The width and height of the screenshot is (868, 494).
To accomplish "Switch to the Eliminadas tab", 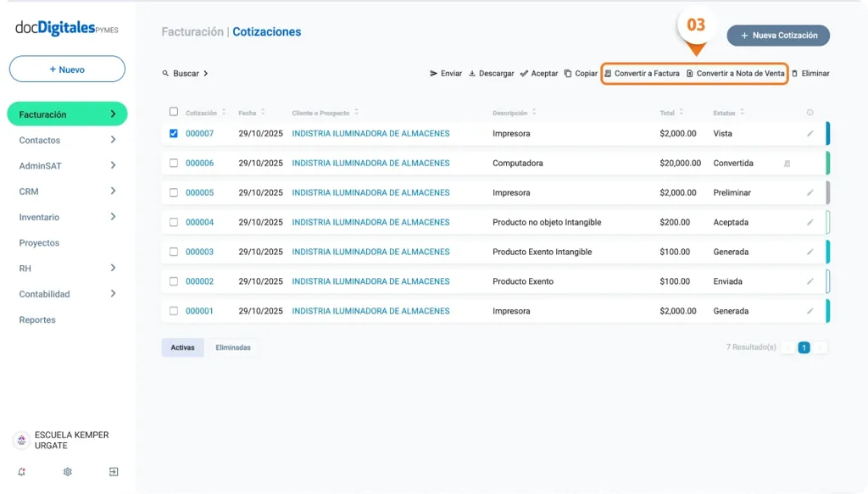I will tap(233, 347).
